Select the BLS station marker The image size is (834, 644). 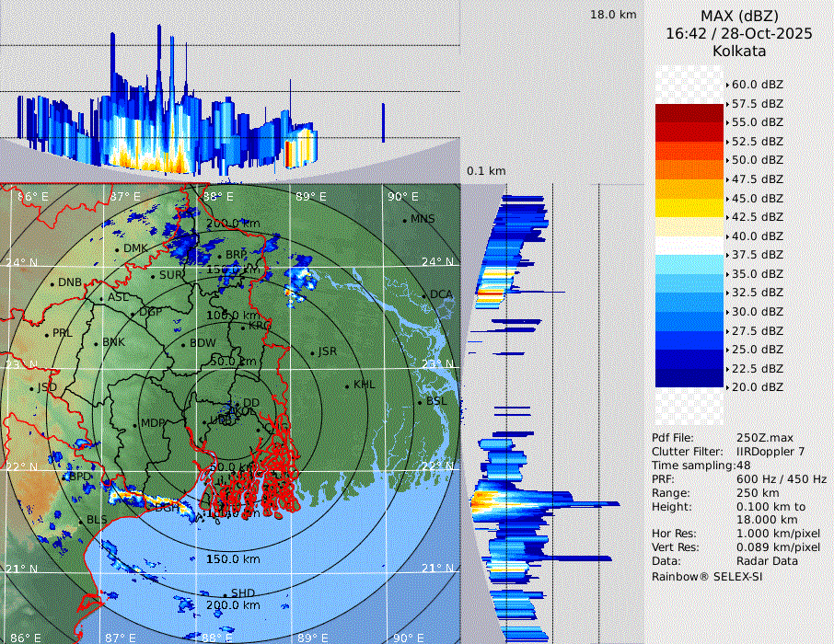pyautogui.click(x=80, y=520)
